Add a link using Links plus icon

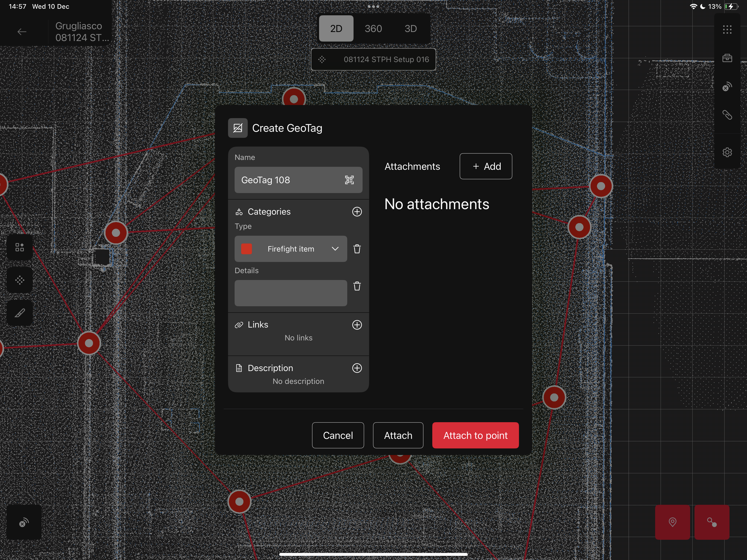pos(357,325)
